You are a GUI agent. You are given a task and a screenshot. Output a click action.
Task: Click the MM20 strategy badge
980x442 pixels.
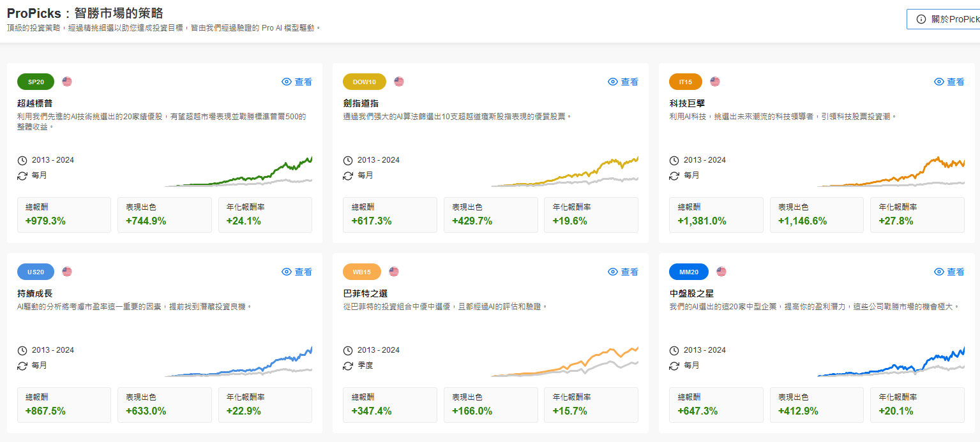click(x=688, y=272)
